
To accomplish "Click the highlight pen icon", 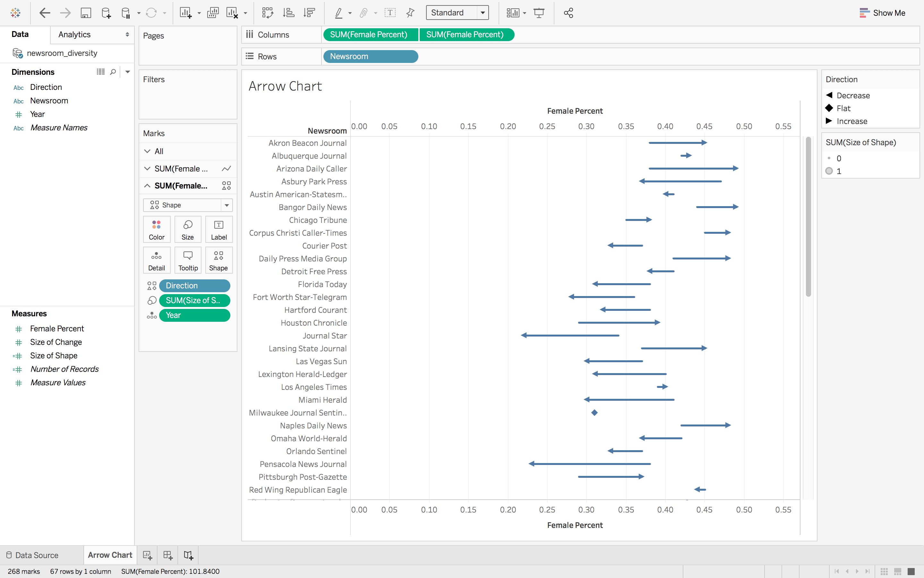I will (x=339, y=13).
